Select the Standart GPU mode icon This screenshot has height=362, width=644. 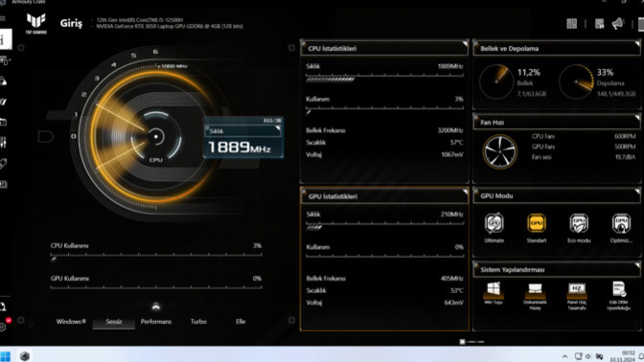click(x=537, y=223)
